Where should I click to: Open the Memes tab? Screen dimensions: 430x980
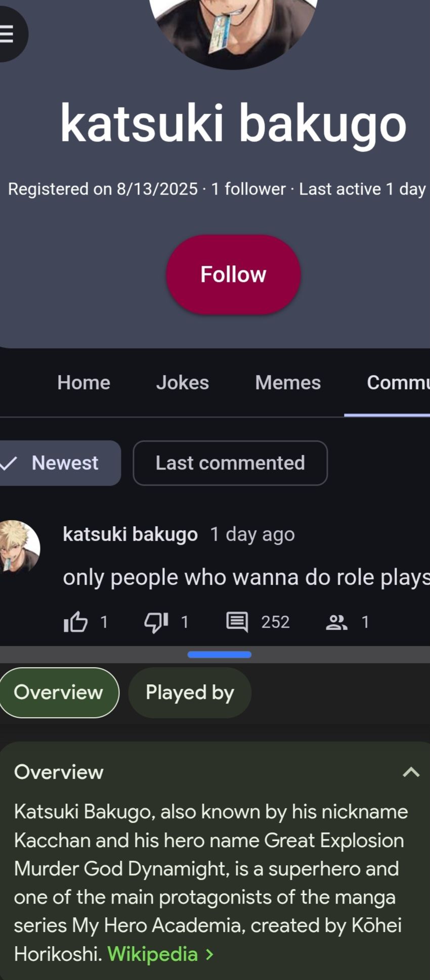pos(288,383)
